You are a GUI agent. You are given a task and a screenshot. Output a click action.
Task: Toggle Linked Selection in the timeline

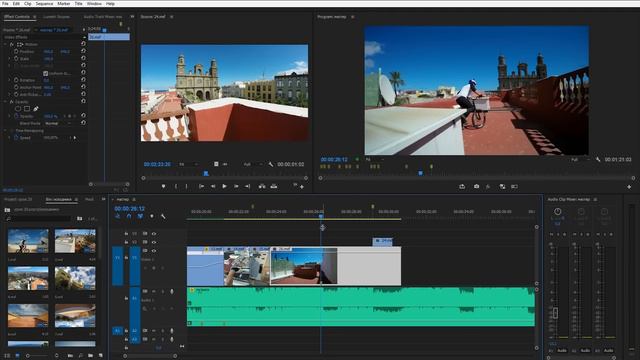140,216
